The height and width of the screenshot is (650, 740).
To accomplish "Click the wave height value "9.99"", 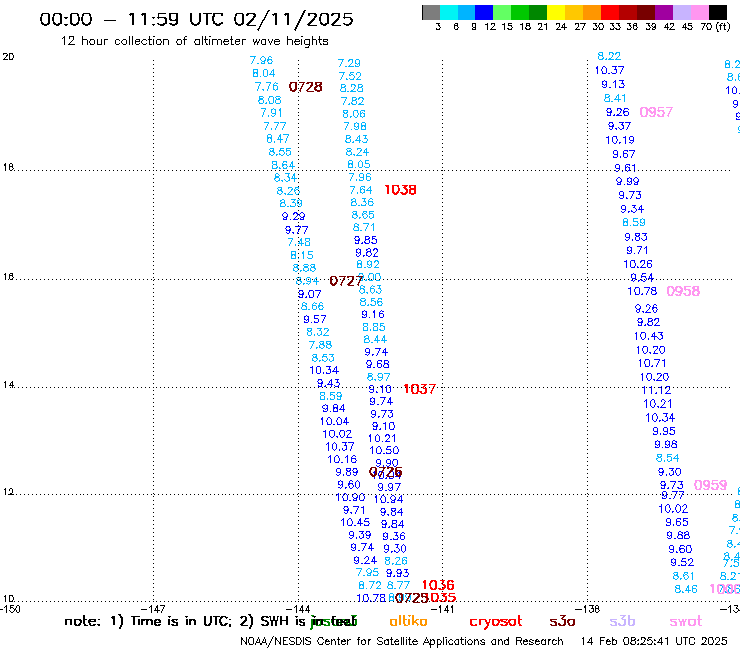I will pyautogui.click(x=627, y=181).
